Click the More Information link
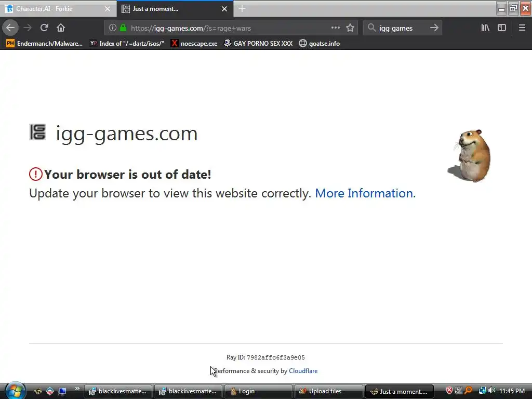Screen dimensions: 532x399 pyautogui.click(x=365, y=193)
